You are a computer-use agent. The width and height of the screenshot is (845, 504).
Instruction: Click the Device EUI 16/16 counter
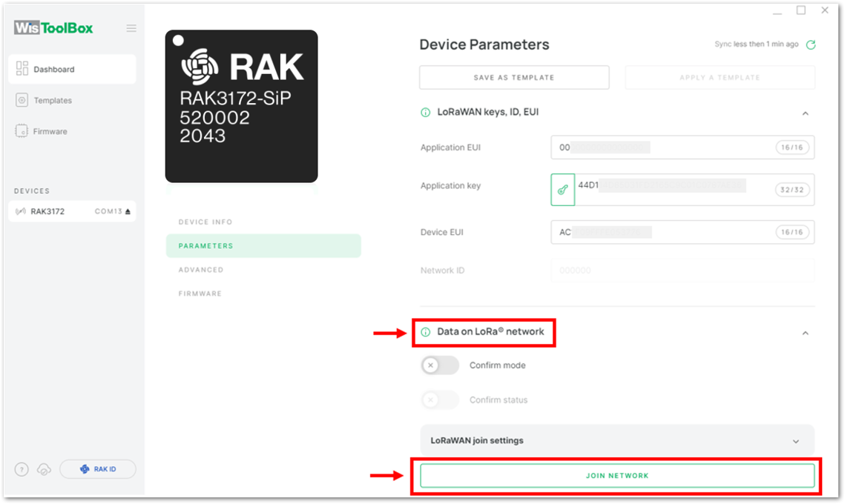coord(792,232)
